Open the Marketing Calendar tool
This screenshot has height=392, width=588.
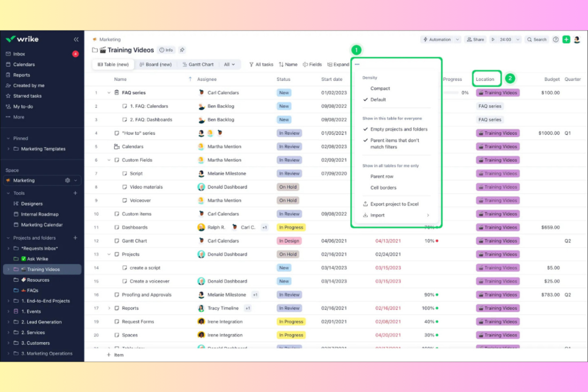coord(41,225)
